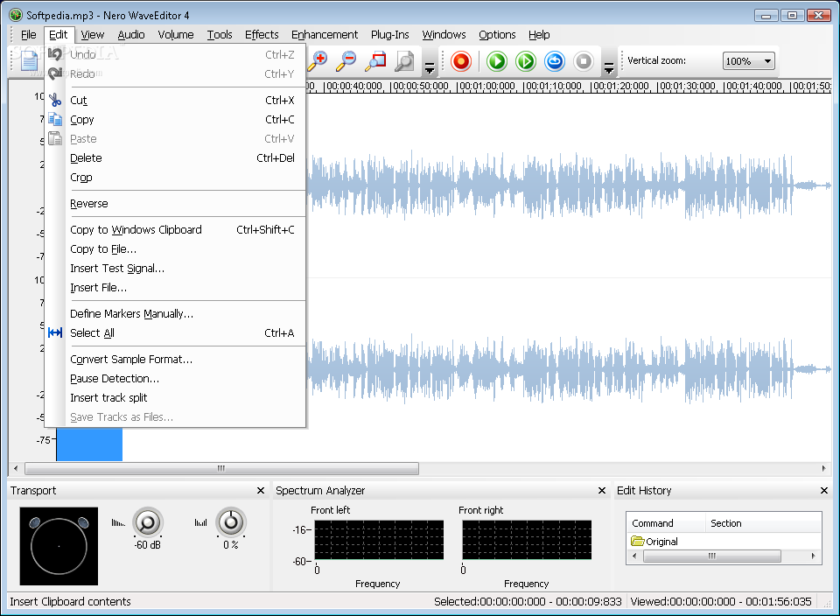
Task: Click the Front left spectrum display
Action: point(379,540)
